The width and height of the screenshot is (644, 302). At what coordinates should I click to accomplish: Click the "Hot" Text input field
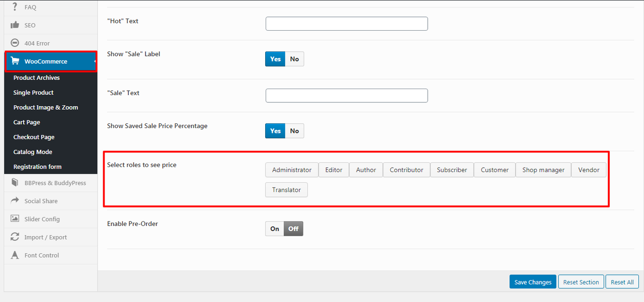tap(347, 24)
